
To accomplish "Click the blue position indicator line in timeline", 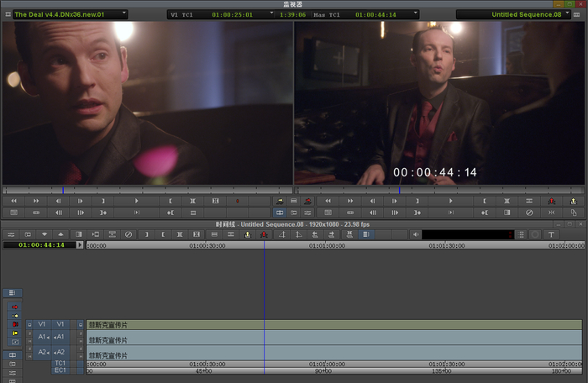I will pos(264,307).
